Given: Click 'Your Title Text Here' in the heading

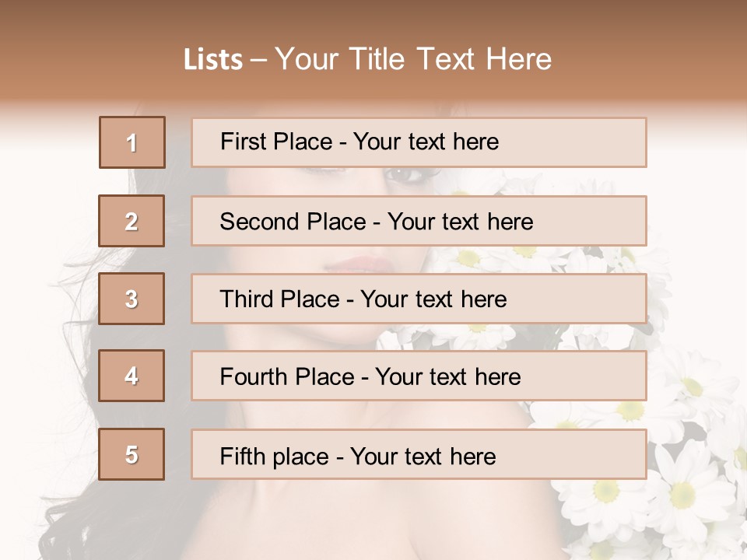Looking at the screenshot, I should [413, 59].
